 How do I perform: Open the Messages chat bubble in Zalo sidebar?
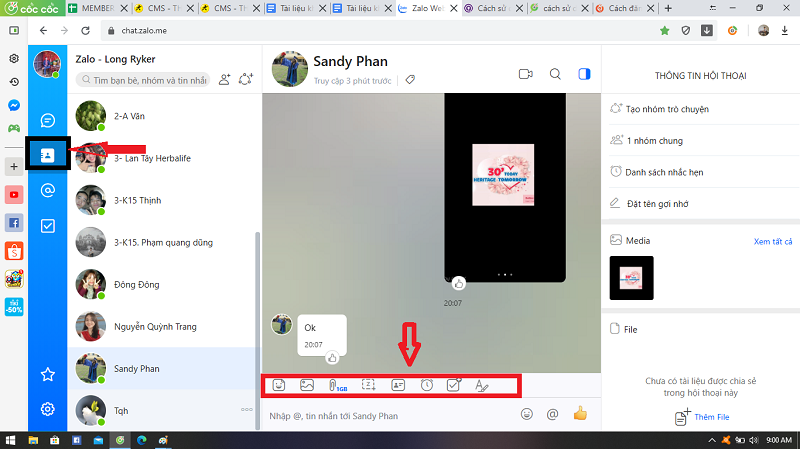point(47,120)
